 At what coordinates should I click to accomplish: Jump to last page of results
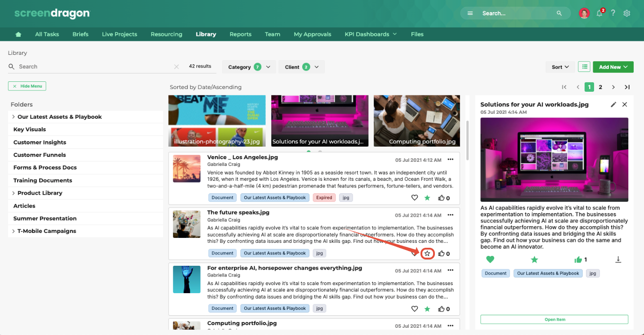(x=627, y=87)
